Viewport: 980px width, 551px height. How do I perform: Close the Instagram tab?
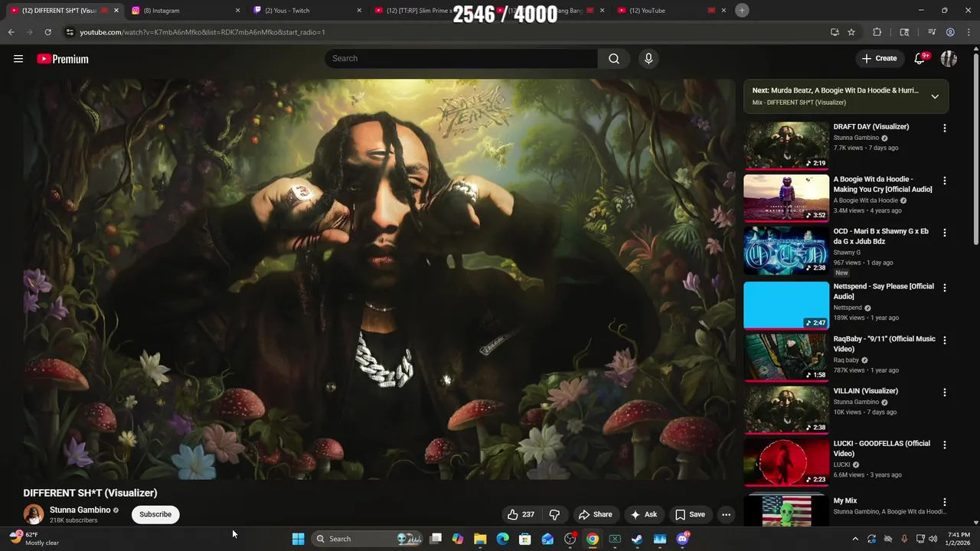pos(237,11)
